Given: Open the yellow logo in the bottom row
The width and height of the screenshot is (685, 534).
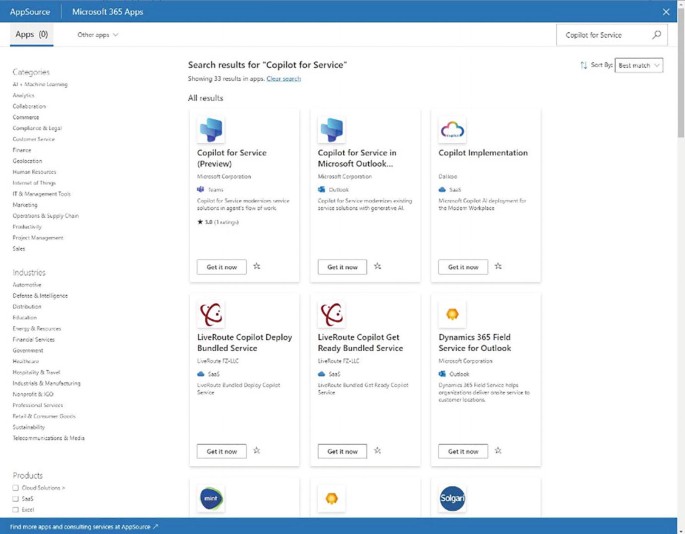Looking at the screenshot, I should (332, 499).
